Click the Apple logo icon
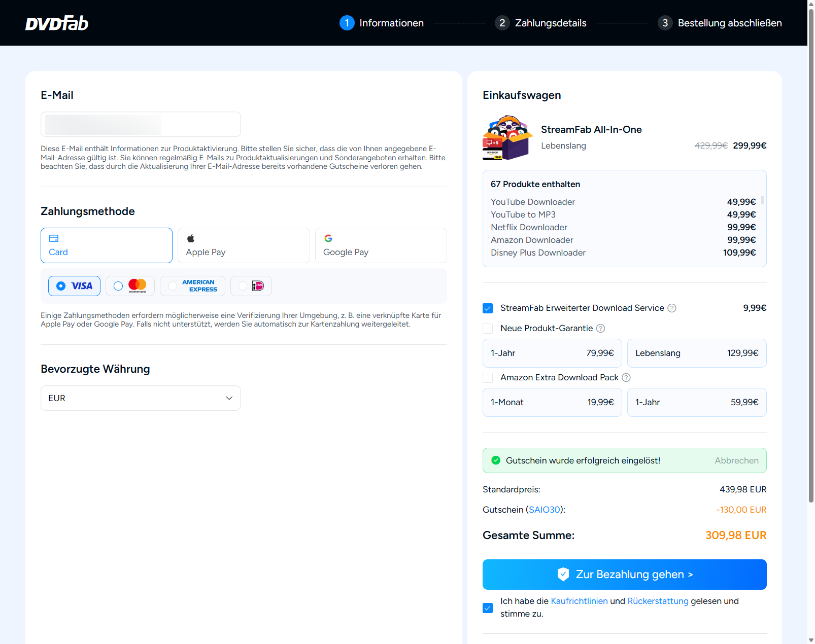Image resolution: width=815 pixels, height=644 pixels. click(x=191, y=238)
